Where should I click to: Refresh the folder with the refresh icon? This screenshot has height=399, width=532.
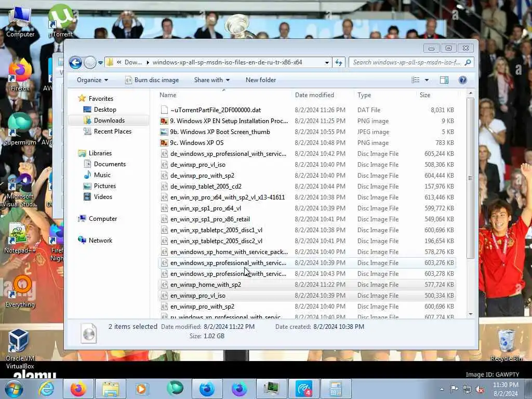339,62
